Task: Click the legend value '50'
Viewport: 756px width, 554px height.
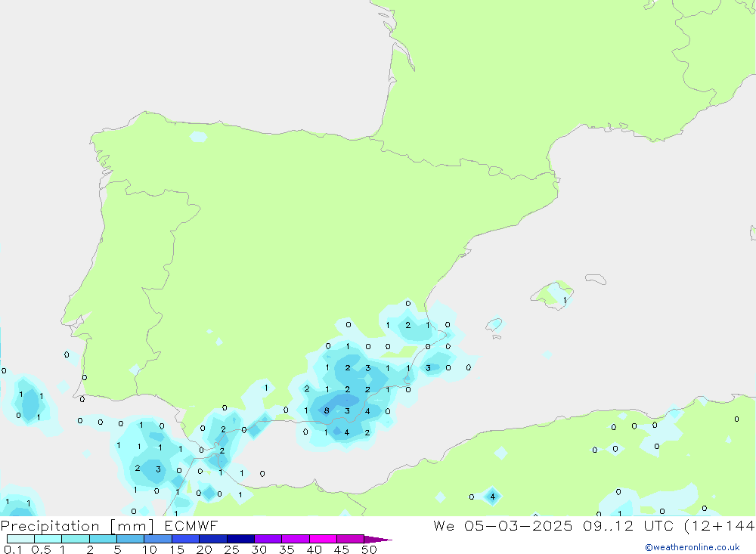Action: tap(369, 549)
